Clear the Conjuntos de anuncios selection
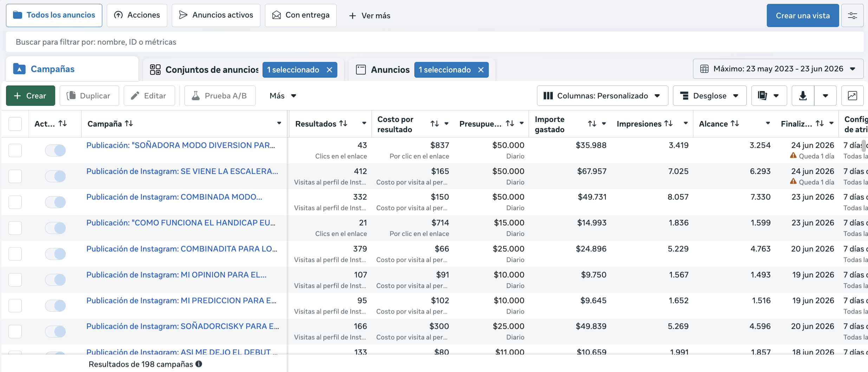 click(329, 70)
